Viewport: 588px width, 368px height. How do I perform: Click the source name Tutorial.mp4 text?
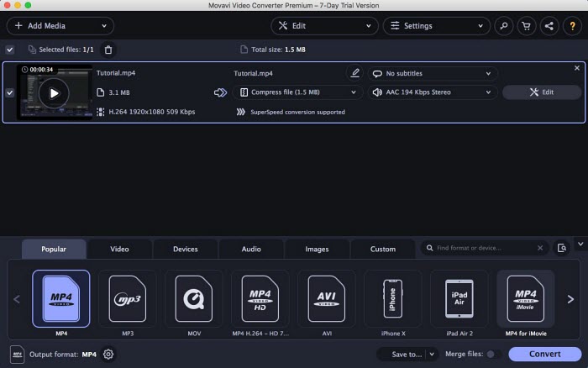[x=116, y=73]
